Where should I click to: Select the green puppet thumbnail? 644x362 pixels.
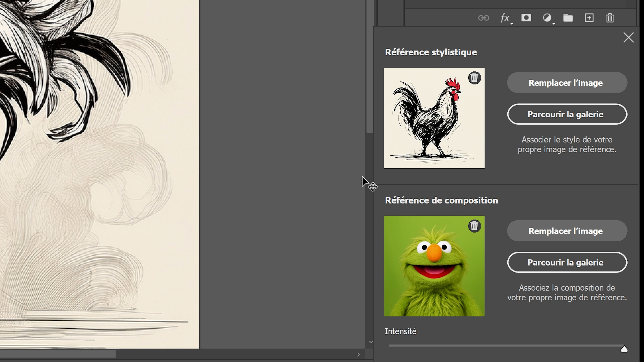point(434,266)
